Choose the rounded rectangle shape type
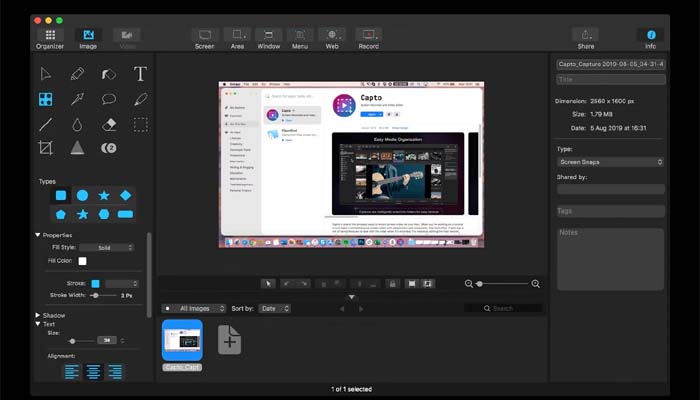 [x=125, y=215]
